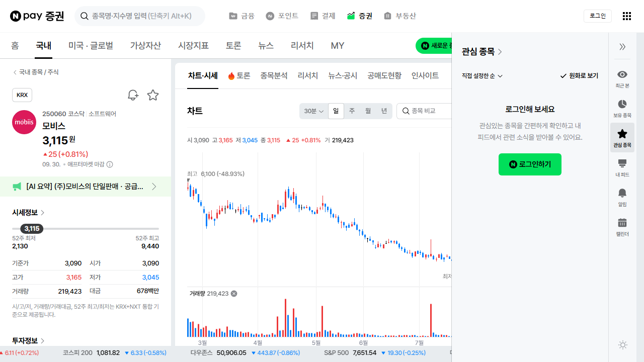Click the 다우존스 ticker entry
644x362 pixels.
click(x=245, y=353)
